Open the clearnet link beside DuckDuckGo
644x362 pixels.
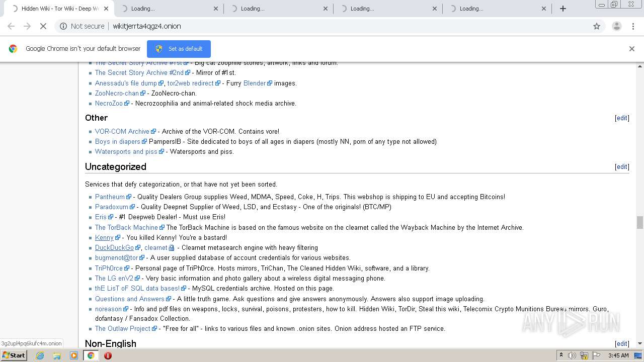click(156, 248)
